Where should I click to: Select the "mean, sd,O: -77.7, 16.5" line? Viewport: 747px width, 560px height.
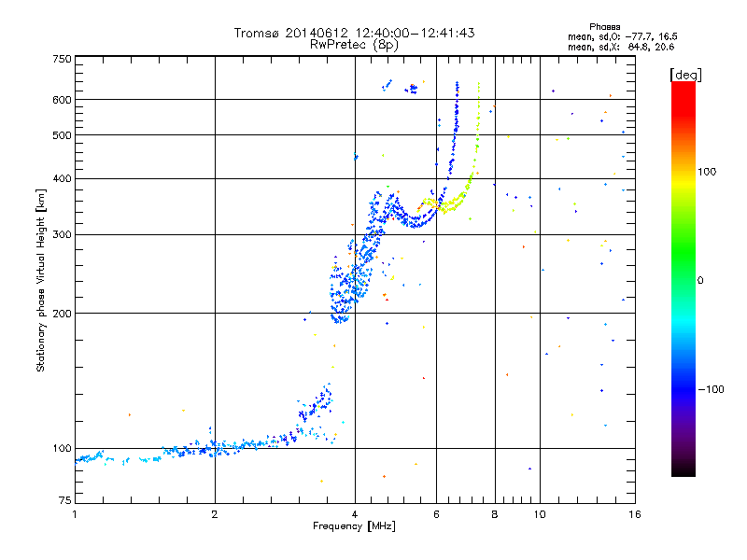[622, 36]
